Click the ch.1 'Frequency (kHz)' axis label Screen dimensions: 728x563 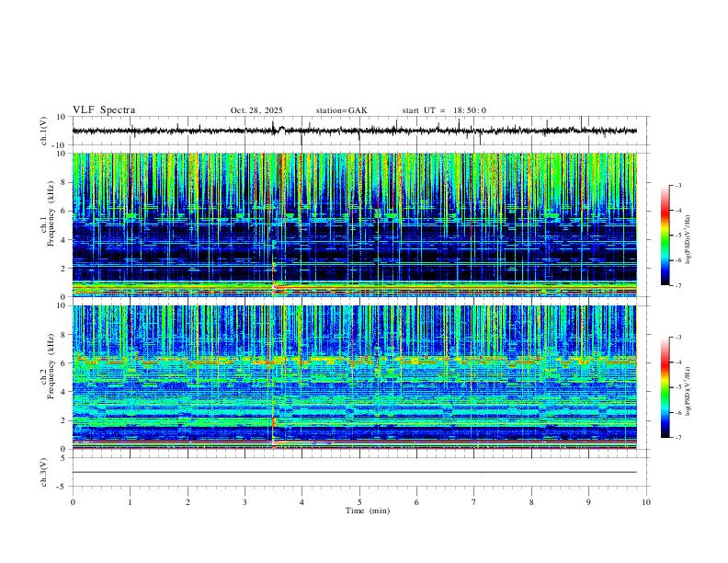51,214
